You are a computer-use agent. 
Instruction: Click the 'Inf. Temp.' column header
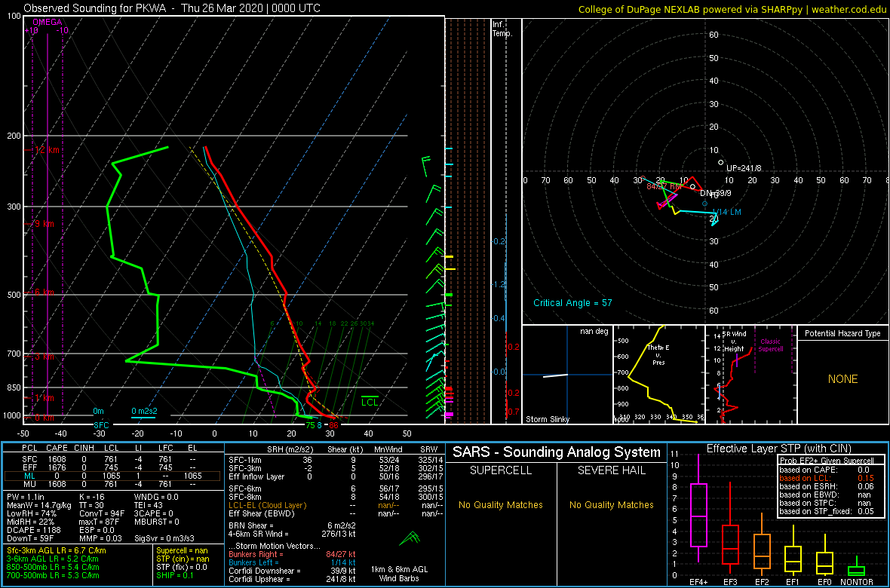click(x=502, y=29)
